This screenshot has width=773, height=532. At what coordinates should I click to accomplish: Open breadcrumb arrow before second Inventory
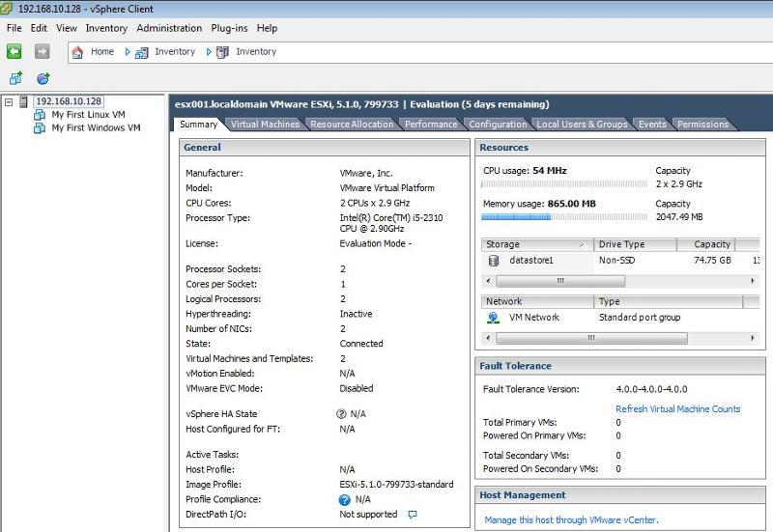click(209, 52)
